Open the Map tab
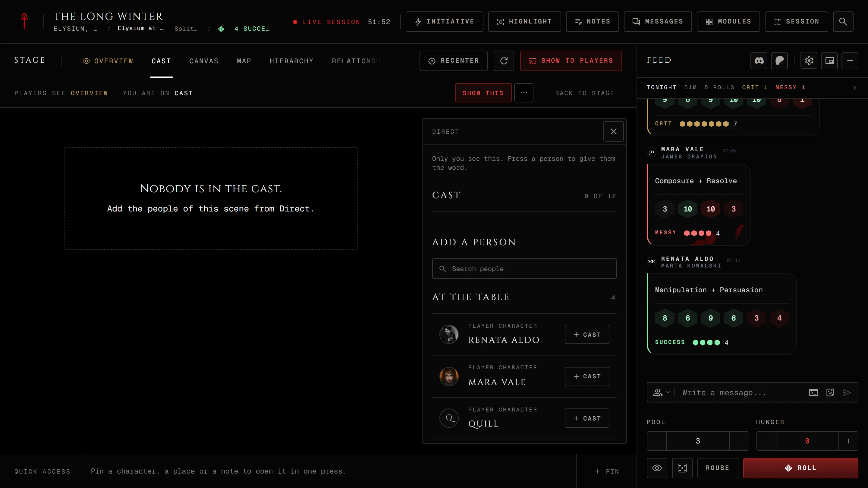The image size is (868, 488). (244, 61)
